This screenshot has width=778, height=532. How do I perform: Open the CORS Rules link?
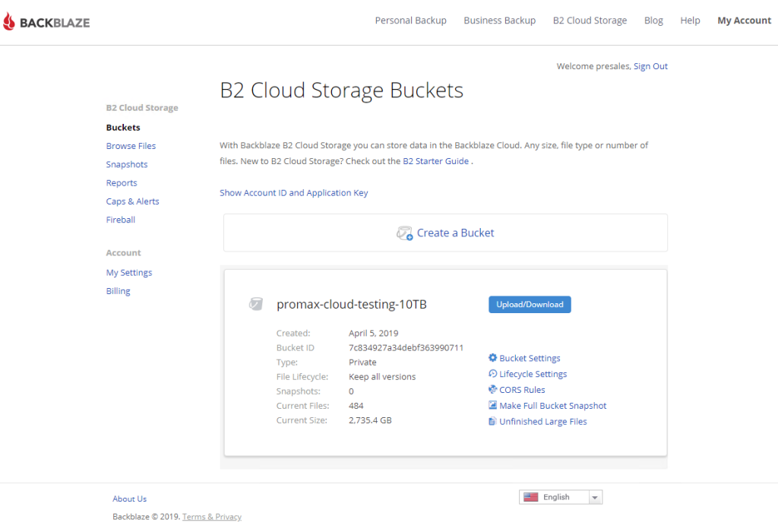(x=522, y=390)
